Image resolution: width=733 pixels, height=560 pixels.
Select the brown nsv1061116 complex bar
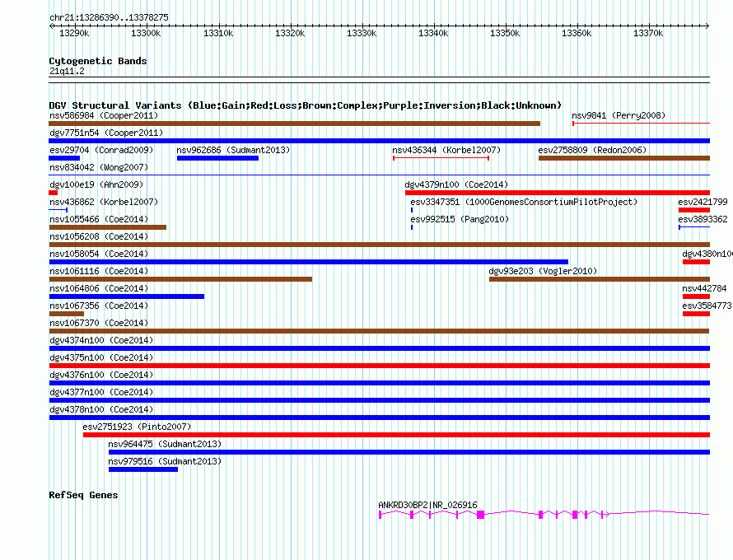click(180, 279)
